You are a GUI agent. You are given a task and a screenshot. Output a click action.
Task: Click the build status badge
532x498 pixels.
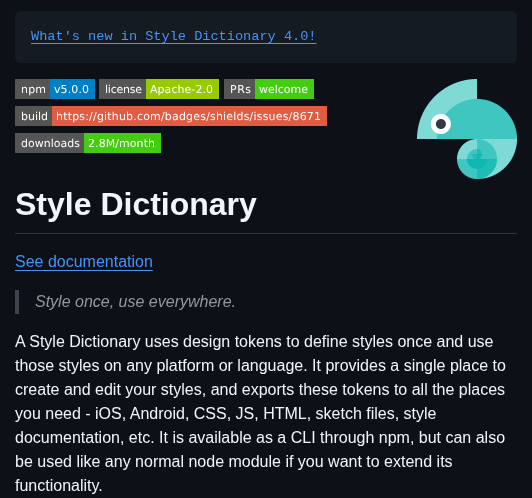coord(171,116)
